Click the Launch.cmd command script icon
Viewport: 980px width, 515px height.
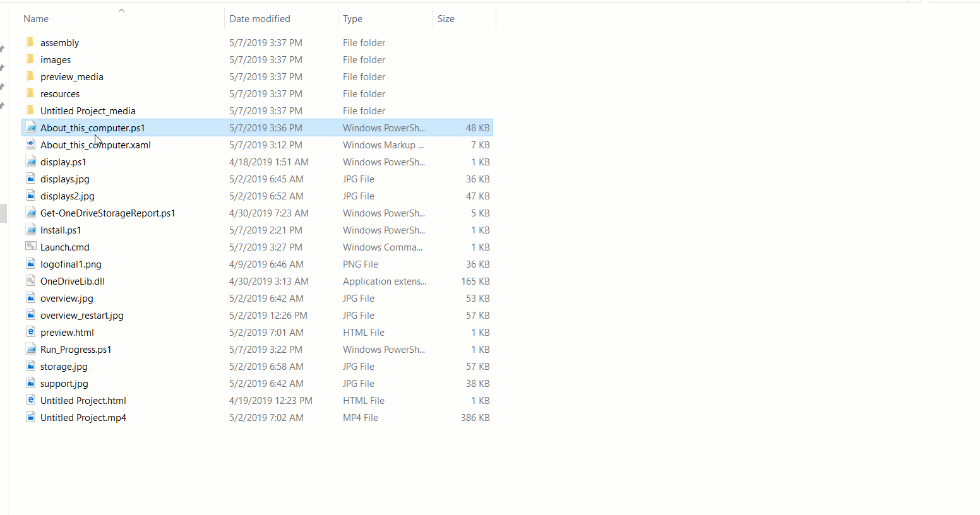(x=31, y=247)
